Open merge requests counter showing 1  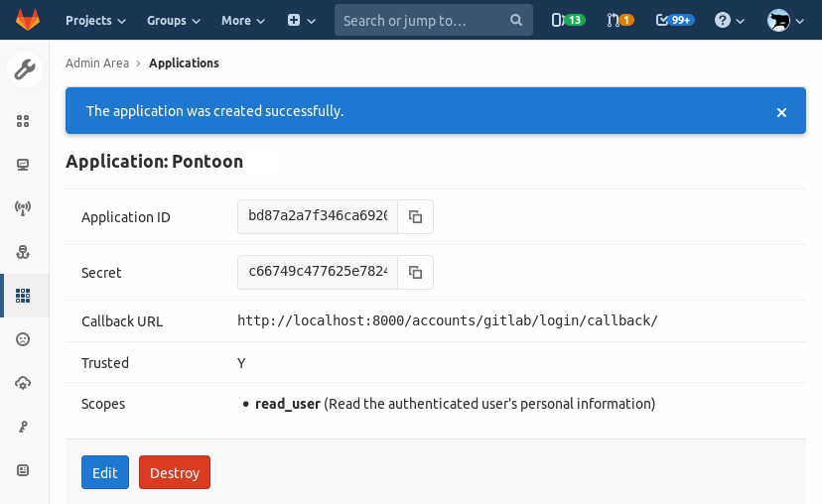pyautogui.click(x=620, y=20)
